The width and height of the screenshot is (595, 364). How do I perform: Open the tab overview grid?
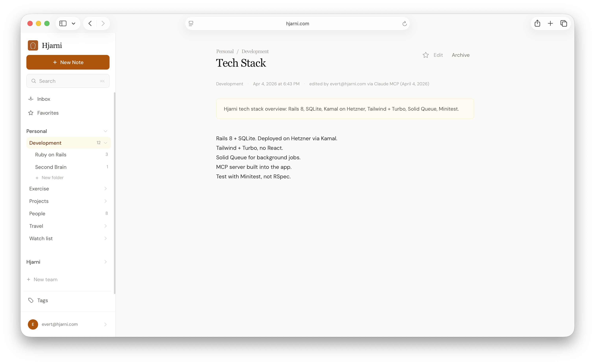pos(564,23)
